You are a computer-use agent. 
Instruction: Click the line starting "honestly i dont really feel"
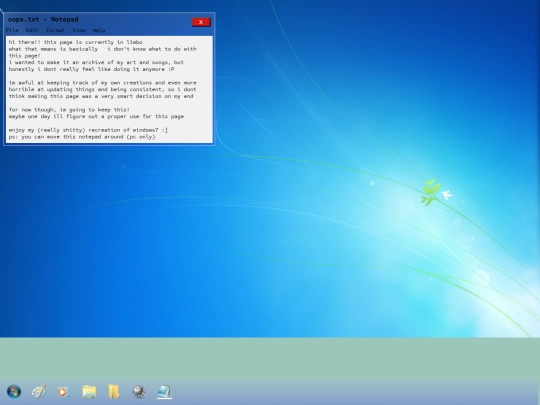click(x=92, y=69)
